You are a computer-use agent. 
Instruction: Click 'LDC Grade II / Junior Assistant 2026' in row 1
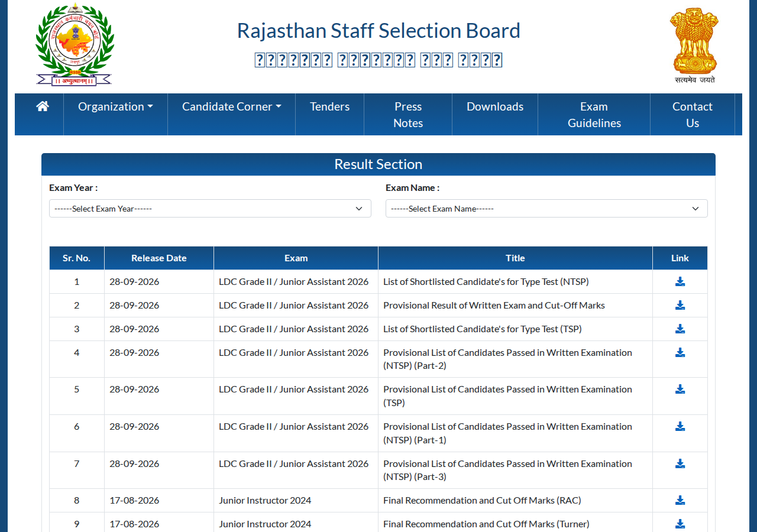[x=293, y=281]
